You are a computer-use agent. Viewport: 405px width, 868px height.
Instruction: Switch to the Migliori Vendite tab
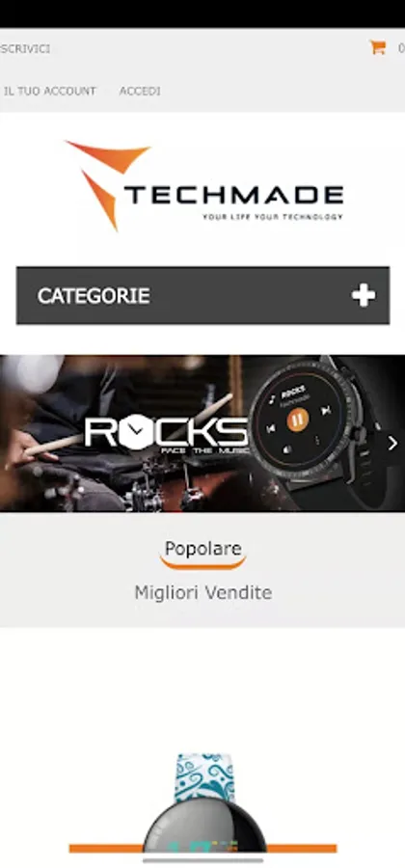click(x=203, y=593)
